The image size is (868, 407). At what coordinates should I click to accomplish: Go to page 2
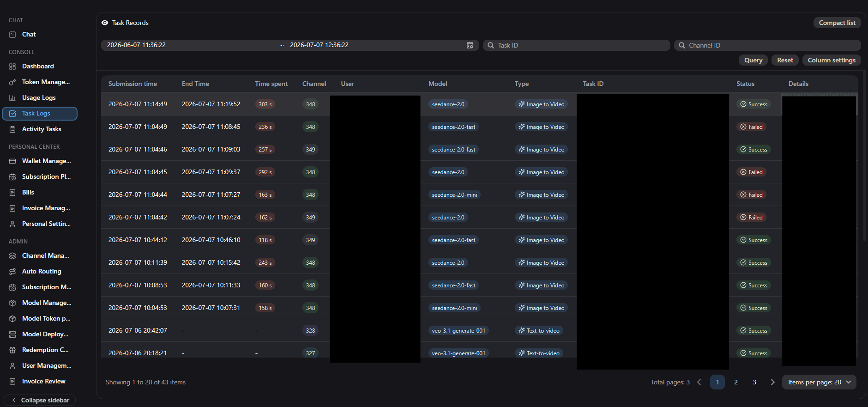coord(736,382)
